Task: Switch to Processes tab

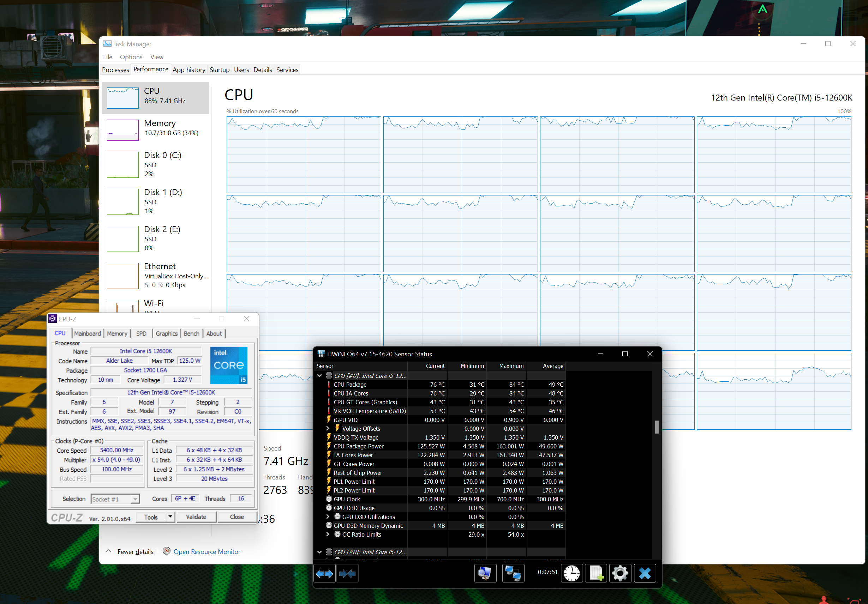Action: tap(116, 70)
